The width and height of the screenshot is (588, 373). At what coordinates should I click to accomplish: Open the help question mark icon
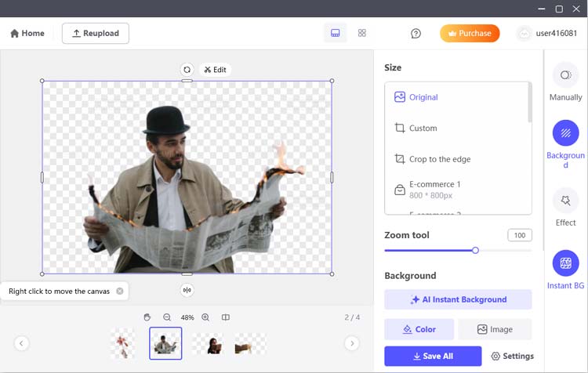(416, 34)
